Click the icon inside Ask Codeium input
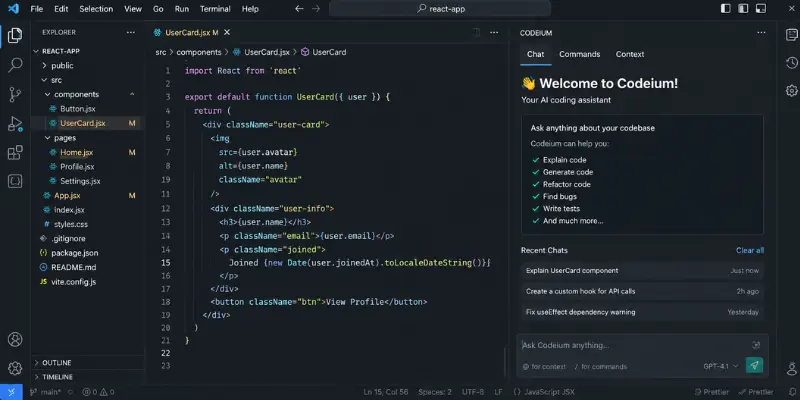This screenshot has height=400, width=800. (756, 345)
